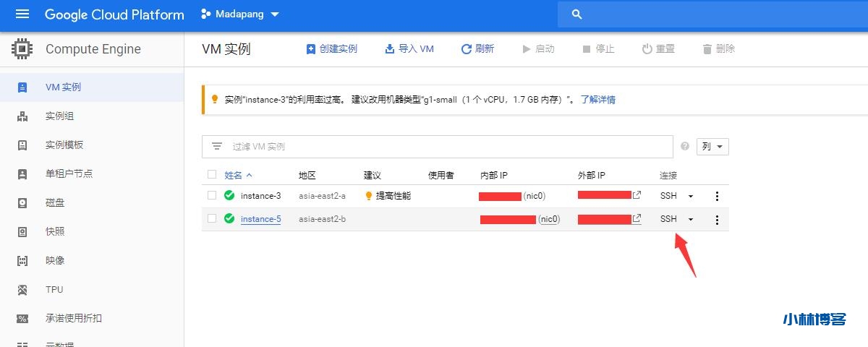Open instance-5 name link
This screenshot has height=347, width=868.
pyautogui.click(x=260, y=219)
